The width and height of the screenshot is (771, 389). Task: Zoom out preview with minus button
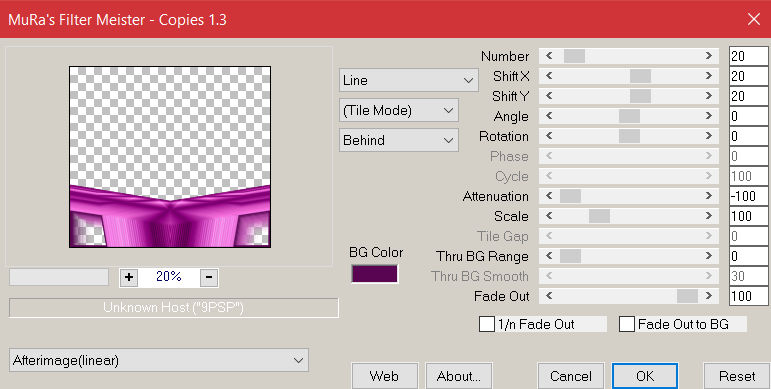click(x=209, y=277)
